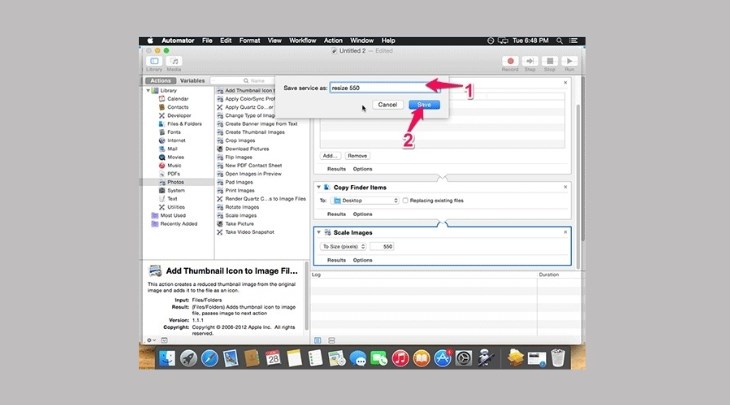Open Spotlight search icon in menu bar

(x=559, y=40)
